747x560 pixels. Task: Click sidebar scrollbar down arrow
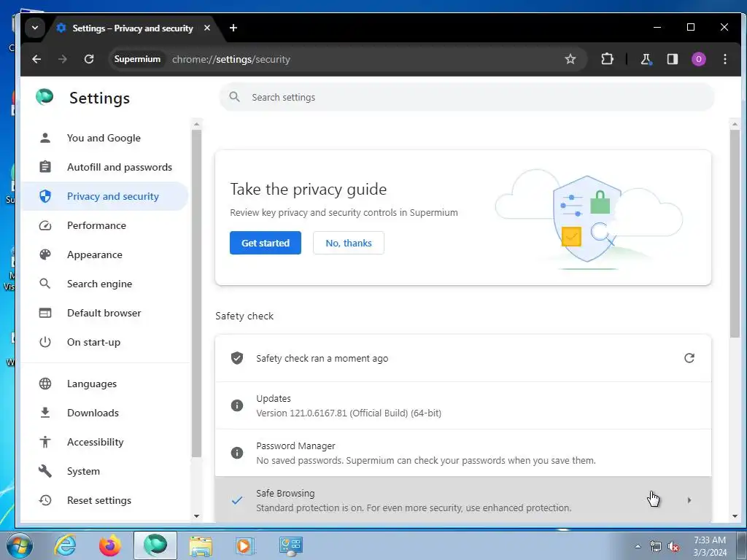coord(196,516)
